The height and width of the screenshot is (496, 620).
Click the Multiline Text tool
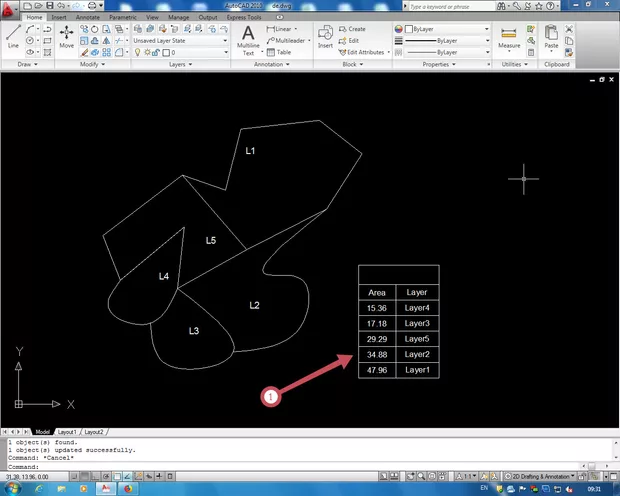[x=249, y=40]
